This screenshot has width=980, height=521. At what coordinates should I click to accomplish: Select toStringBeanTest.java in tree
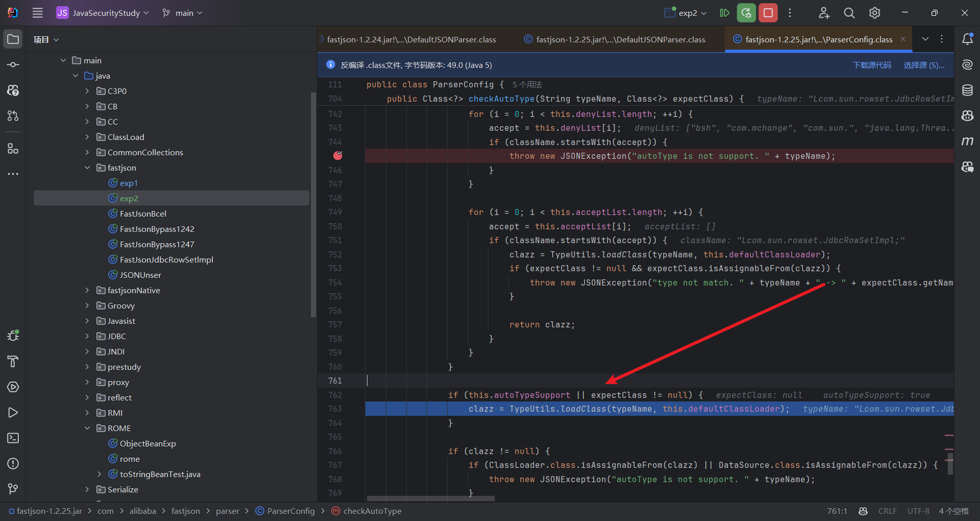tap(160, 474)
